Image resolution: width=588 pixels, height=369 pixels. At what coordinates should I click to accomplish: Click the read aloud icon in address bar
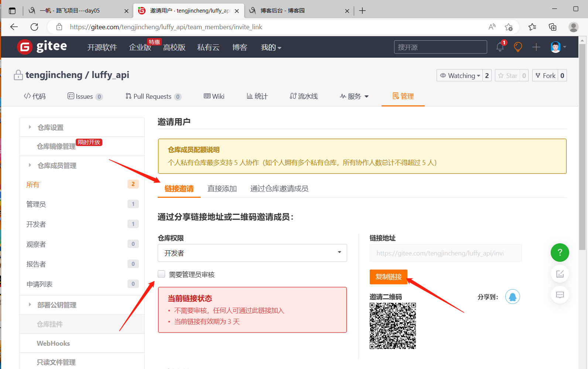(492, 27)
